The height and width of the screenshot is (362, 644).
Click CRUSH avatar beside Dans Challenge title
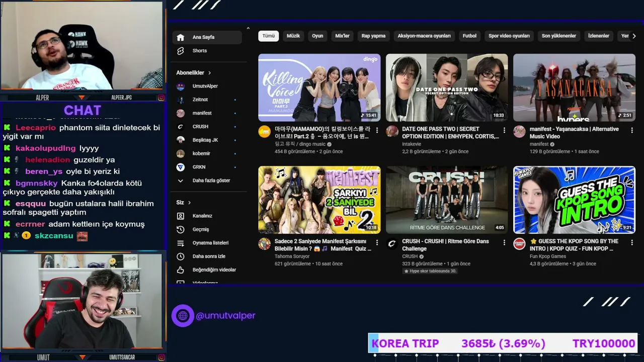pyautogui.click(x=392, y=244)
